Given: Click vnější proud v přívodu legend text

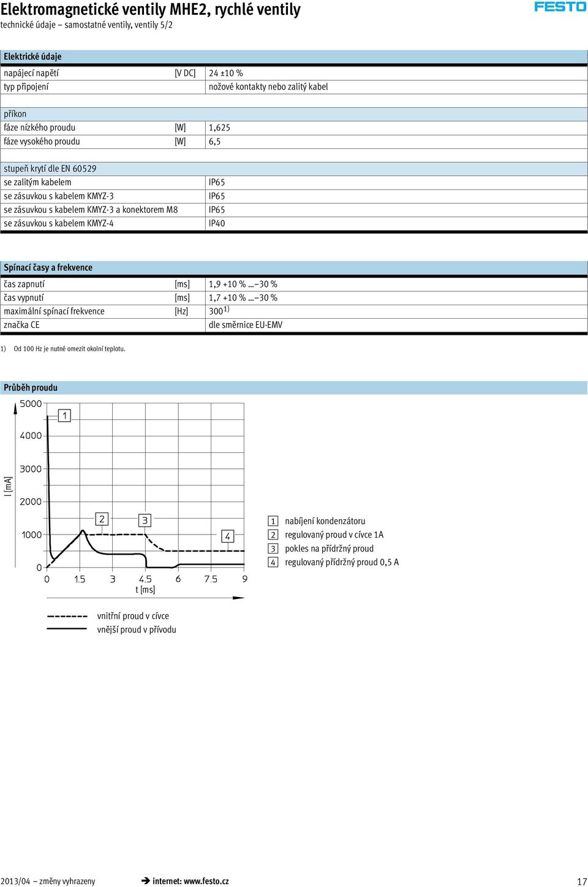Looking at the screenshot, I should pyautogui.click(x=137, y=630).
